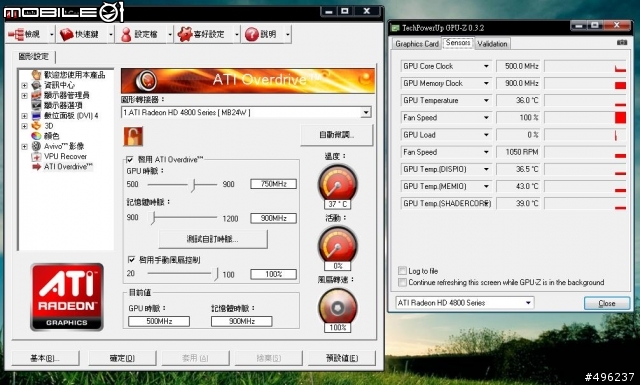Viewport: 640px width, 385px height.
Task: Click the GPU Temp.(MEMIO) 43.0 °C value
Action: click(x=518, y=186)
